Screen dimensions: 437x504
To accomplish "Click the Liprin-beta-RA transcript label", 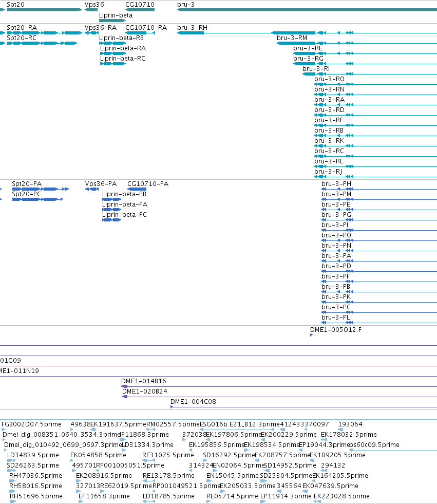I will [x=123, y=48].
